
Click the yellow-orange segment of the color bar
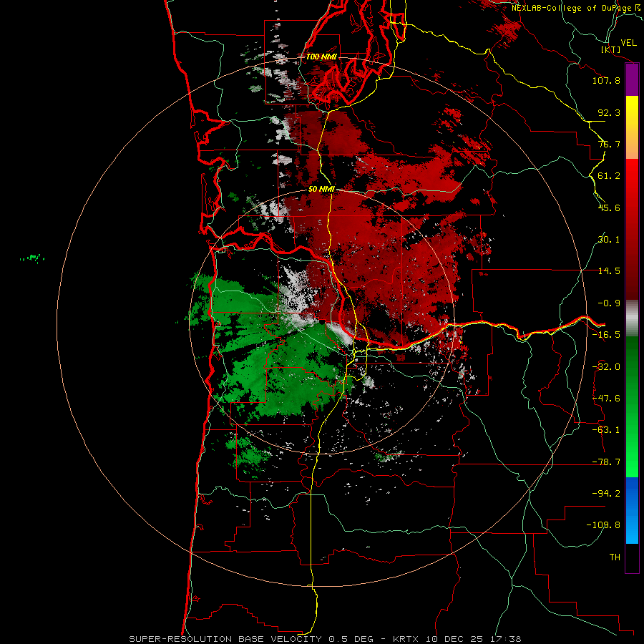[x=632, y=127]
